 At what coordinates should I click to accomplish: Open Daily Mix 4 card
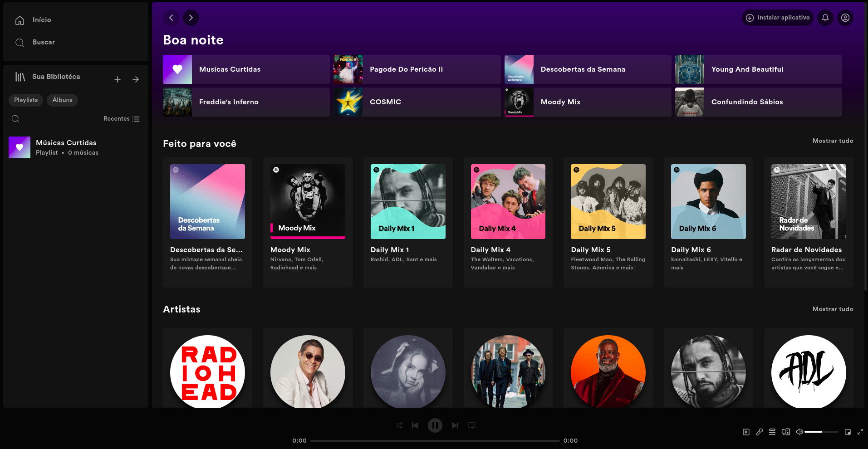[x=508, y=222]
